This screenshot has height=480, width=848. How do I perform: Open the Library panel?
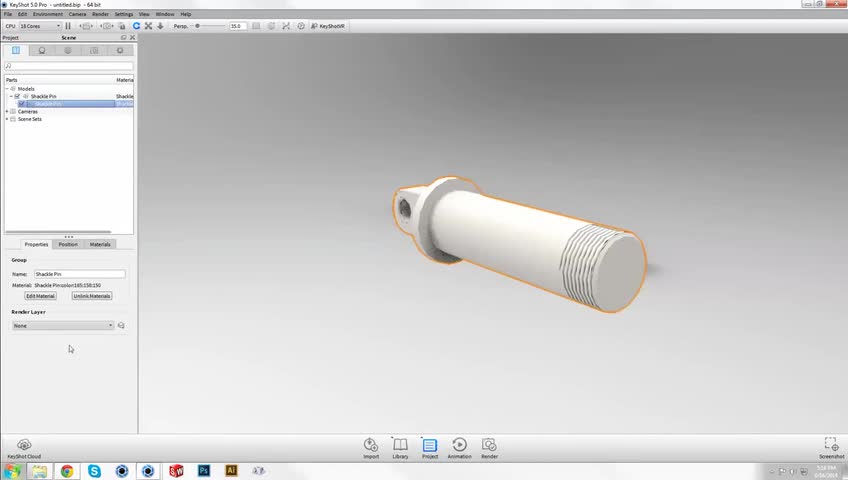click(400, 448)
